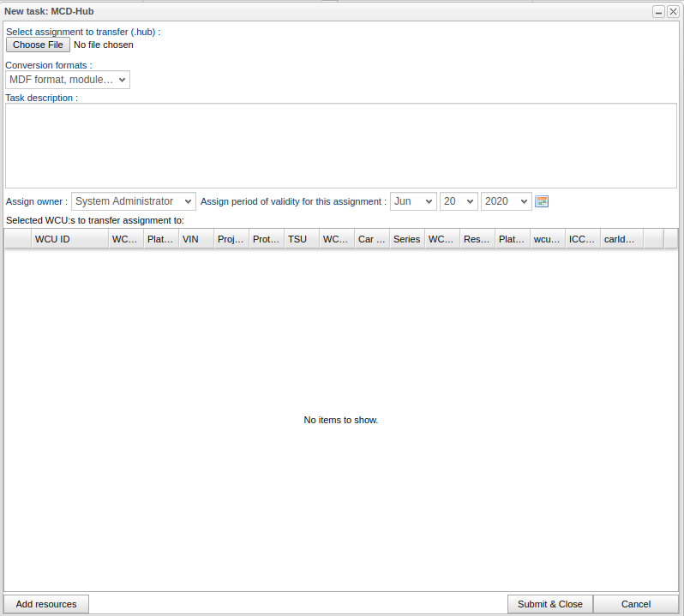Click inside the Task description text area

tap(341, 146)
